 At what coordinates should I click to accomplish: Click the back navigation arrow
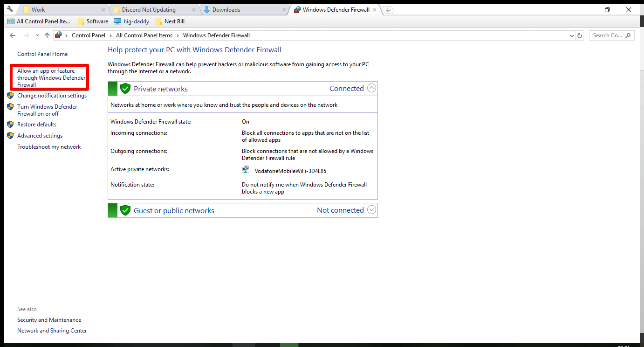[12, 35]
